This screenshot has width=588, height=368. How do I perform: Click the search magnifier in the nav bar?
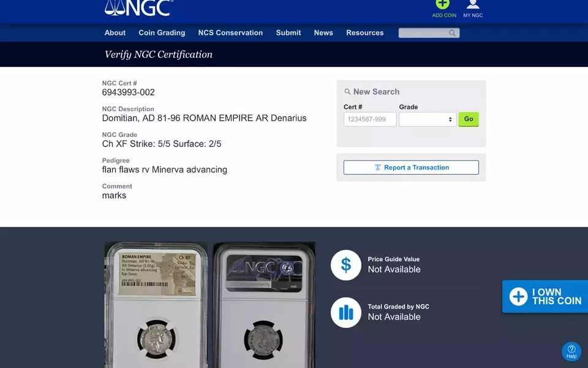coord(452,33)
